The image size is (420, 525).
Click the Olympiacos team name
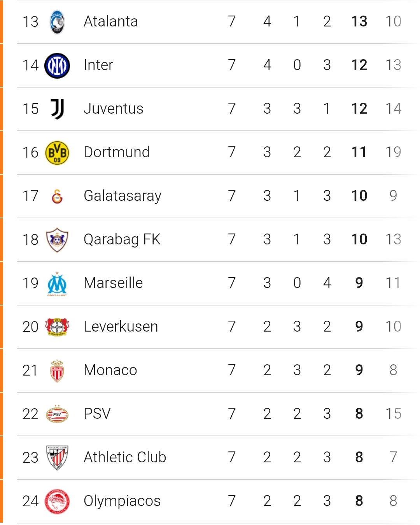click(122, 501)
